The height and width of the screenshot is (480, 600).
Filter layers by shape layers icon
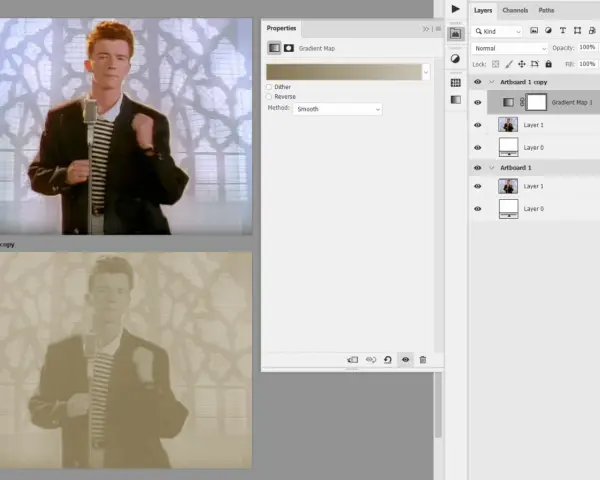click(x=577, y=31)
